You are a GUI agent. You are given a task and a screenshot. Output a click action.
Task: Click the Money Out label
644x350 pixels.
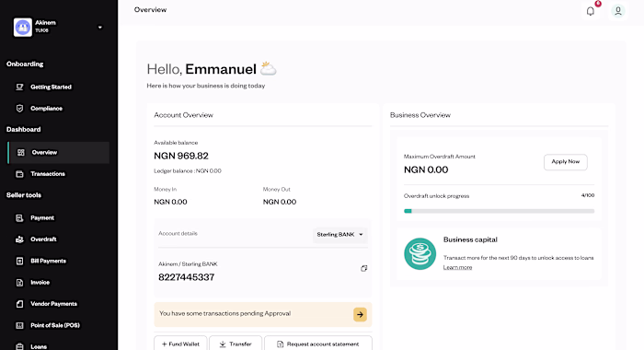276,189
